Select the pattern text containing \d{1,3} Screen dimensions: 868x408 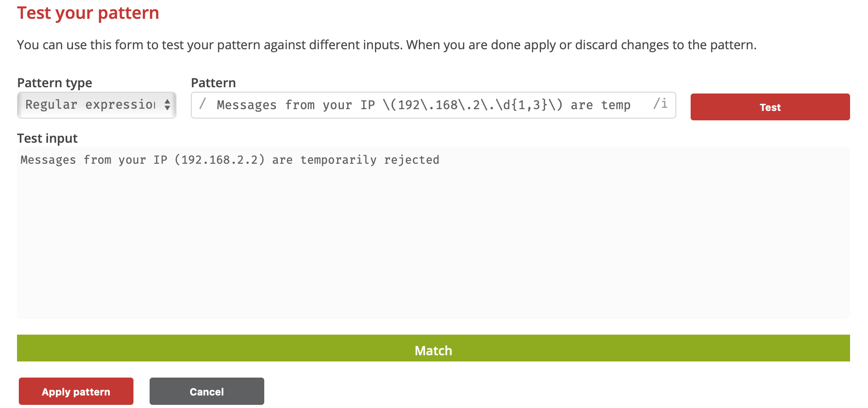(x=525, y=105)
